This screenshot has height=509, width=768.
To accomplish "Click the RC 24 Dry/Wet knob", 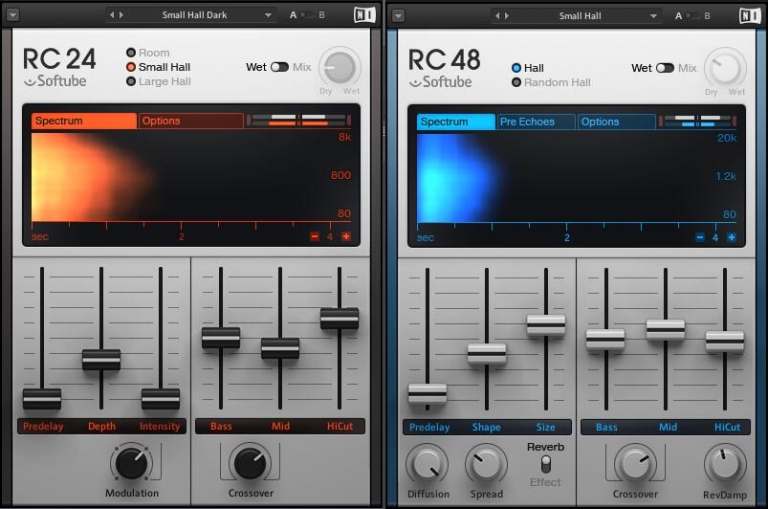I will 340,68.
